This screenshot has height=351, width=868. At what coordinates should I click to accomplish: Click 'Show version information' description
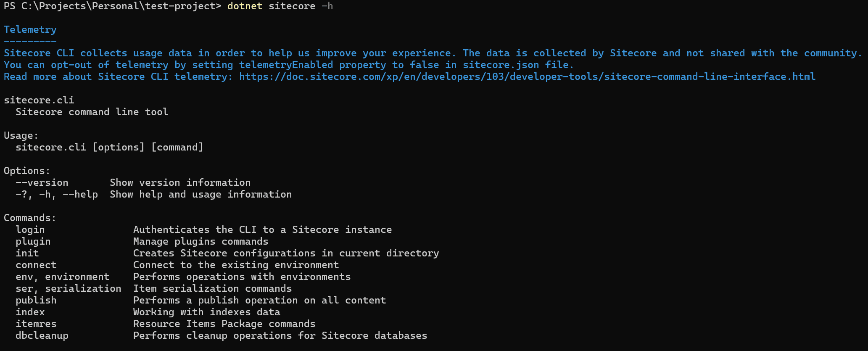[x=180, y=182]
